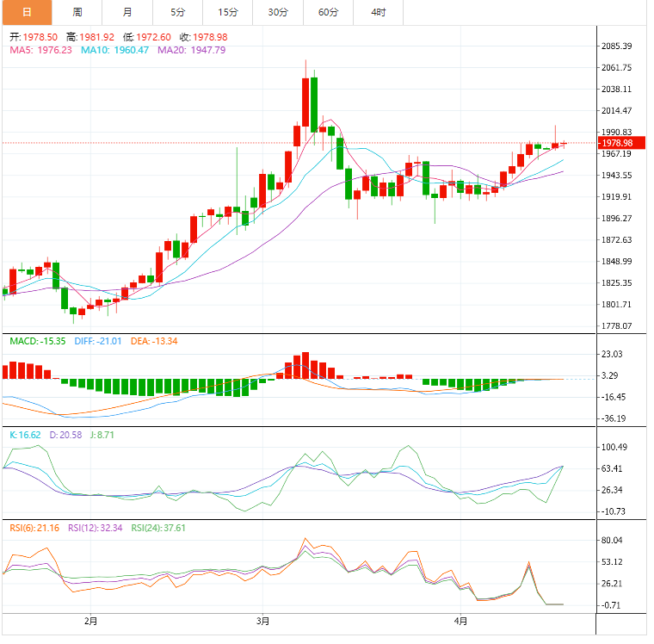
Task: Click the 23.03 MACD axis value
Action: [x=612, y=354]
